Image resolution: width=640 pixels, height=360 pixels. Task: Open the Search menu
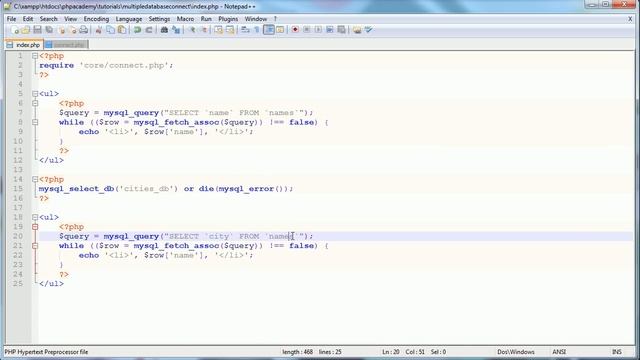click(49, 19)
